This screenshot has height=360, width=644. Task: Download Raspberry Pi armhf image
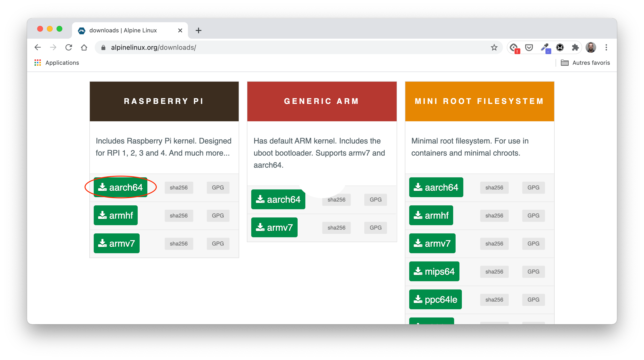(115, 215)
